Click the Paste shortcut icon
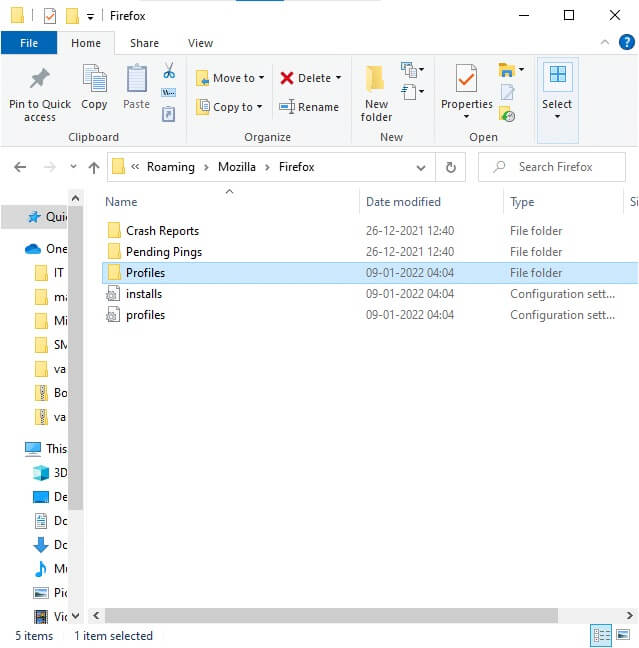The height and width of the screenshot is (648, 639). click(x=169, y=114)
